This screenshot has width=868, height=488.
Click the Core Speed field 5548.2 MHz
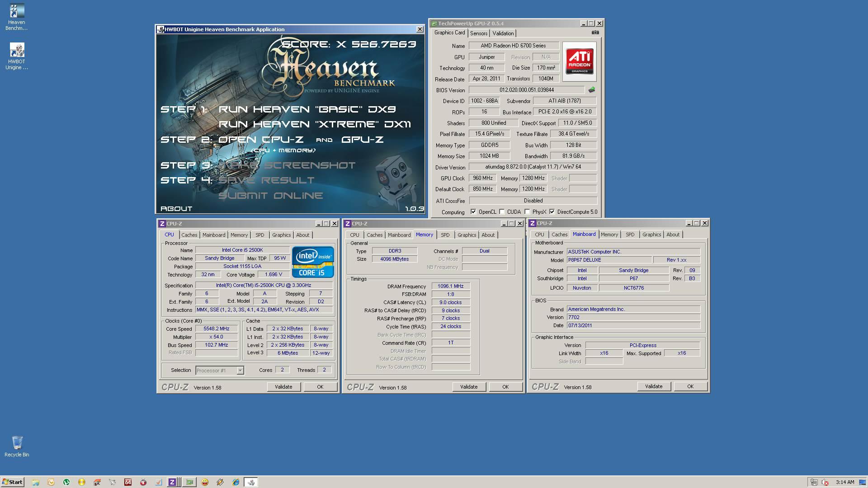click(217, 329)
